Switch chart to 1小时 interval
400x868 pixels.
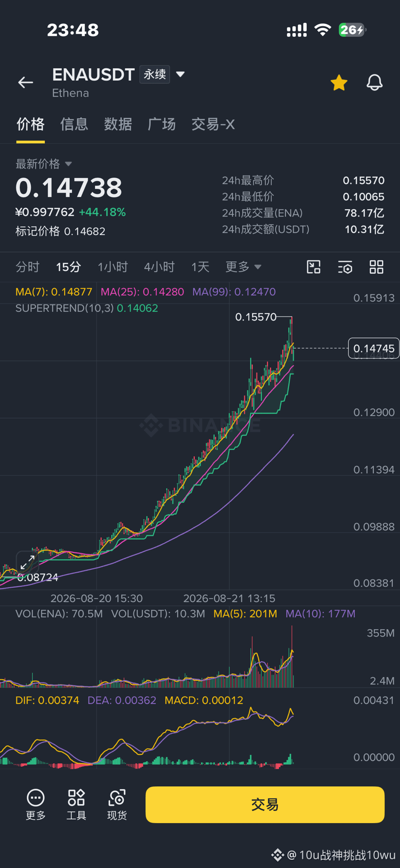[x=113, y=267]
